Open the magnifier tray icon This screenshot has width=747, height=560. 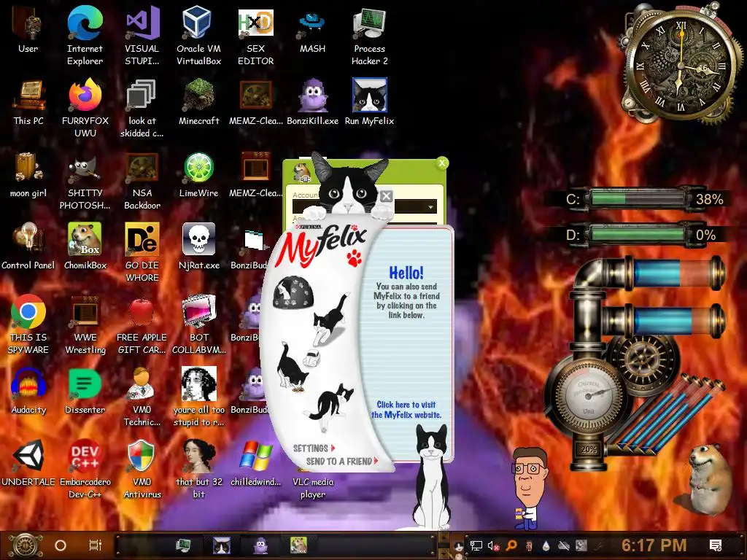(511, 545)
